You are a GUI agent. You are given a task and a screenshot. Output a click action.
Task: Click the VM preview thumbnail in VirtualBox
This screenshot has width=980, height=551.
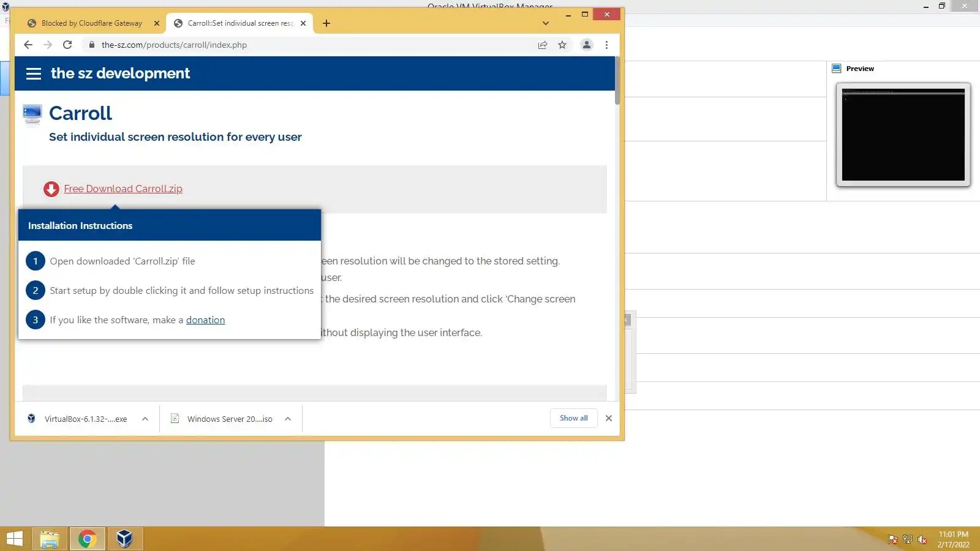tap(903, 135)
